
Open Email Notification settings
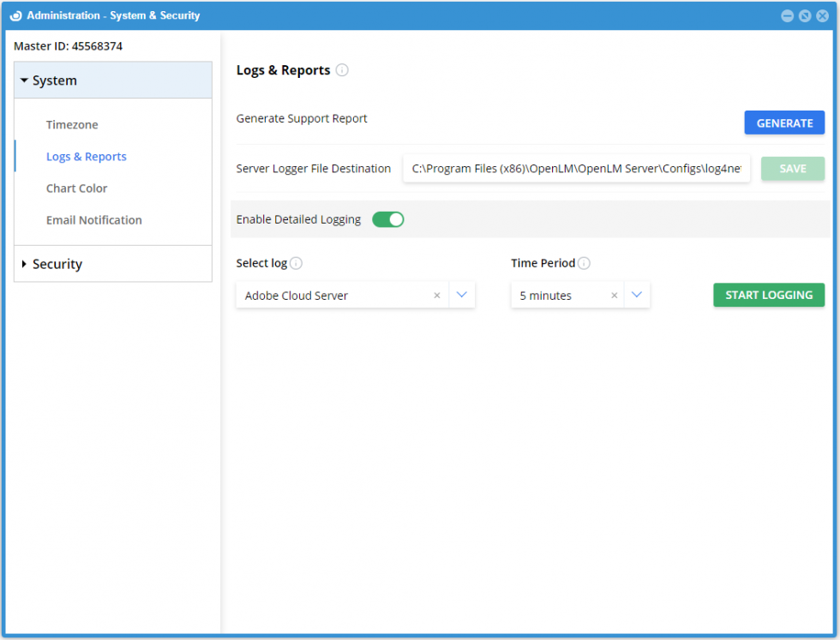pyautogui.click(x=94, y=220)
